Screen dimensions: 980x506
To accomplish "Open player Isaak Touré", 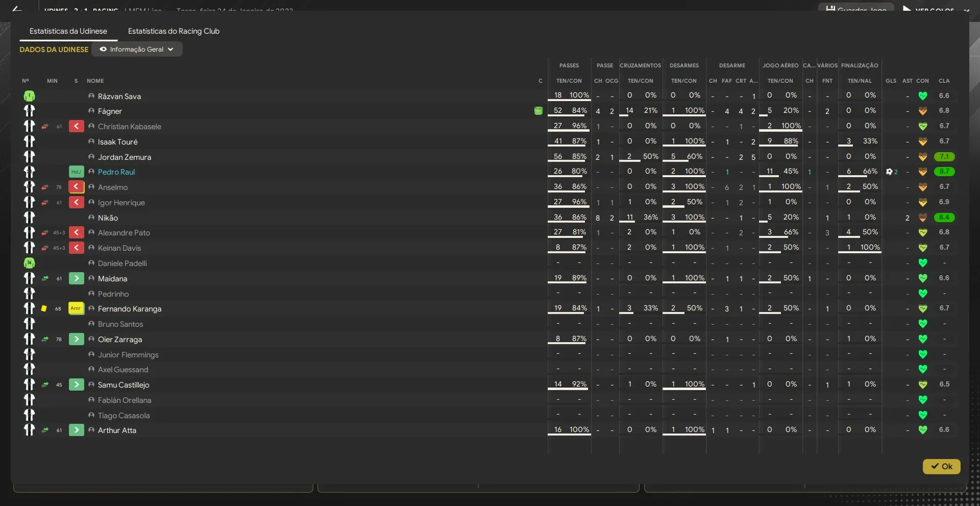I will click(x=117, y=142).
